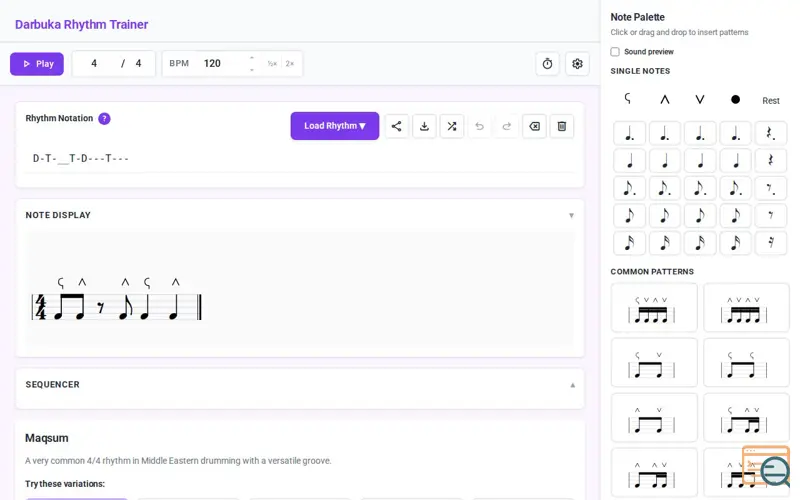800x500 pixels.
Task: Insert Dum dotted quarter note from palette
Action: (630, 134)
